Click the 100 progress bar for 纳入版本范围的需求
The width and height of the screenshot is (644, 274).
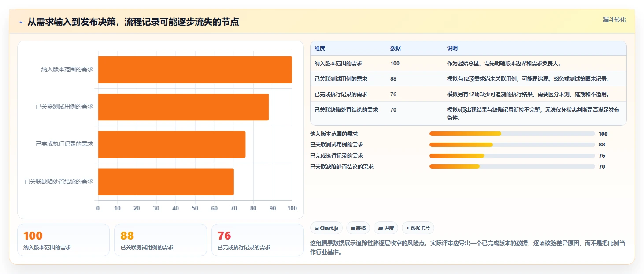tap(512, 134)
